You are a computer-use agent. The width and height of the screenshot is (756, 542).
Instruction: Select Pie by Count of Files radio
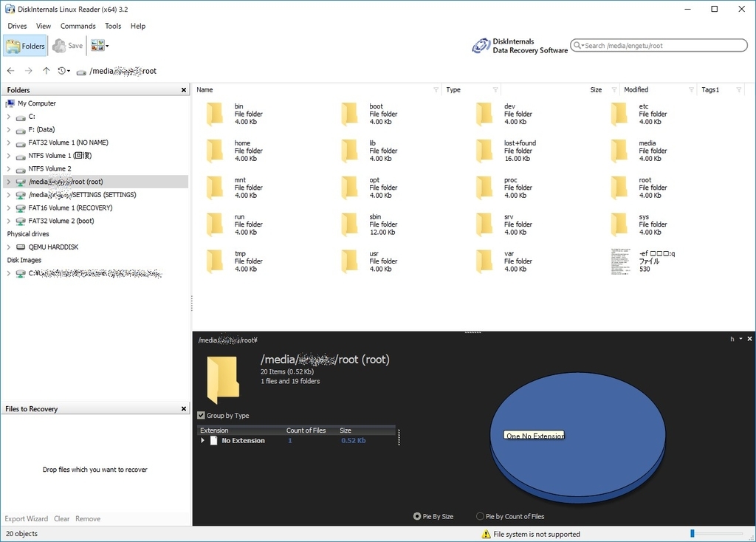480,516
